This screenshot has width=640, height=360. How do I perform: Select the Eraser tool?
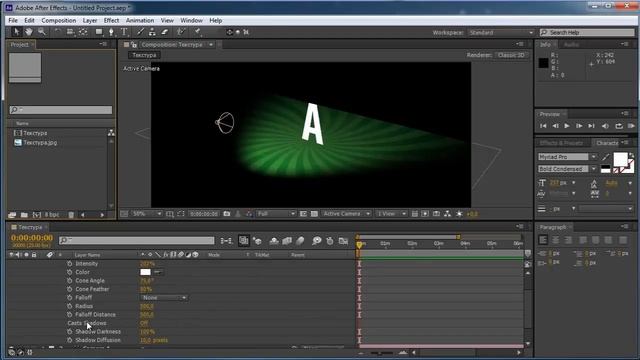pos(164,32)
